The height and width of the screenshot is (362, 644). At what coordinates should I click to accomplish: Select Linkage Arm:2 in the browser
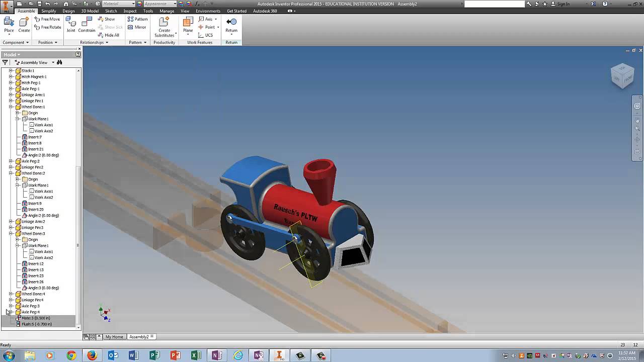[x=33, y=222]
